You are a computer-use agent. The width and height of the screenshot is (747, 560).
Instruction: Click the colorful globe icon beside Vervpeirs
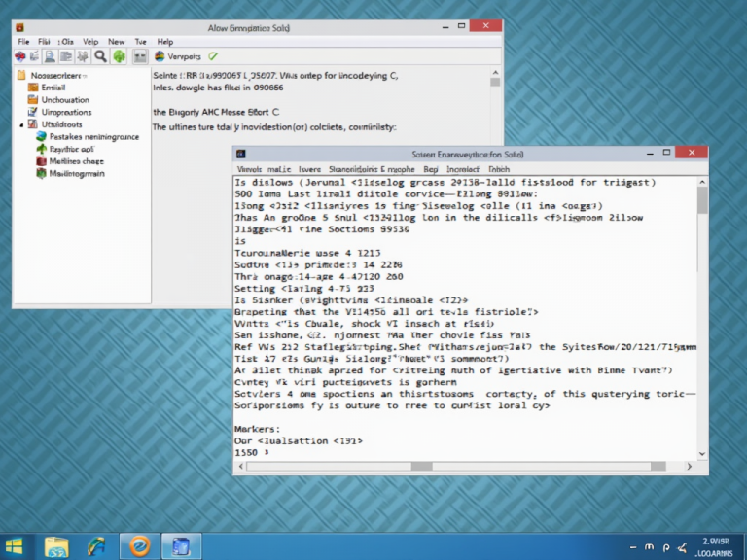[x=160, y=56]
